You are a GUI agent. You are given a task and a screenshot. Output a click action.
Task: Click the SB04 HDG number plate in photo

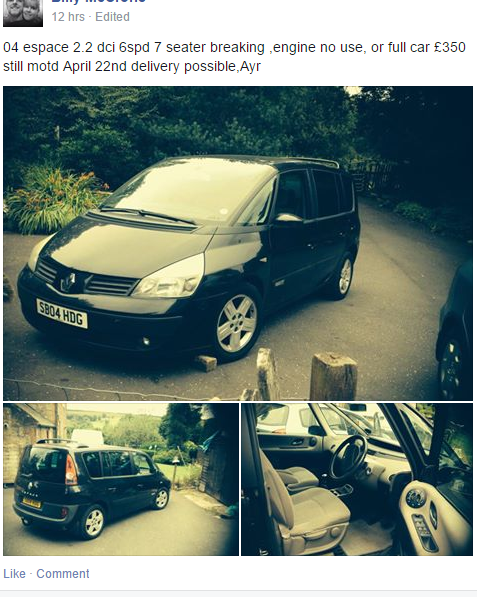pyautogui.click(x=62, y=313)
